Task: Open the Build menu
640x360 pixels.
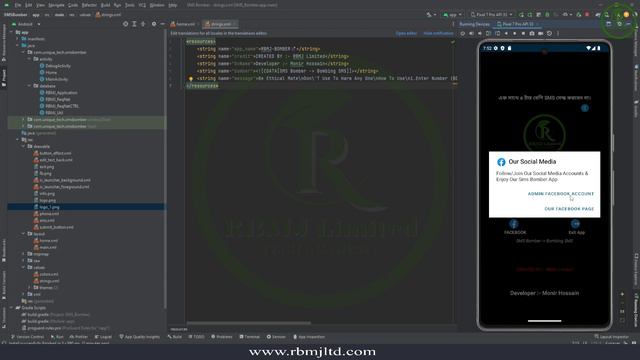Action: click(x=105, y=5)
